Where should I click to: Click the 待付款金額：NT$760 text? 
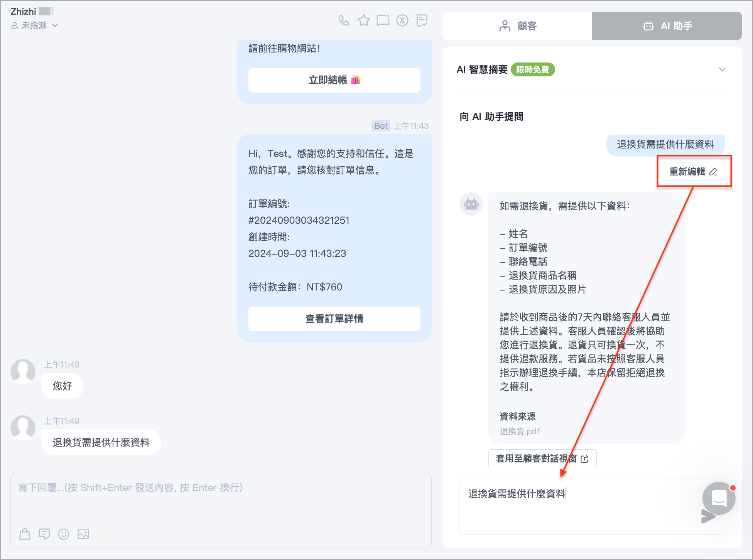(295, 287)
